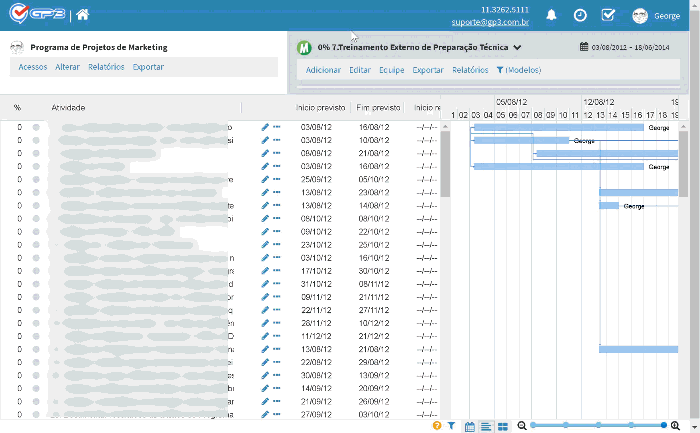Open the George user menu
700x433 pixels.
(656, 16)
